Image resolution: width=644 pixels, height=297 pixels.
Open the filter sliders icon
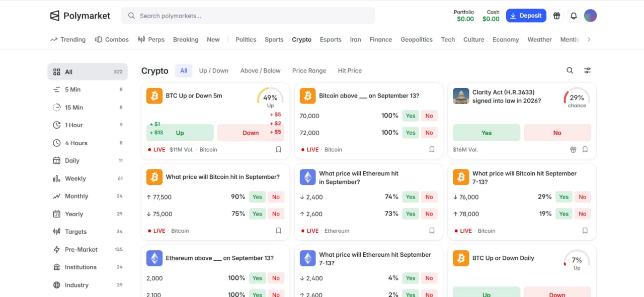587,70
